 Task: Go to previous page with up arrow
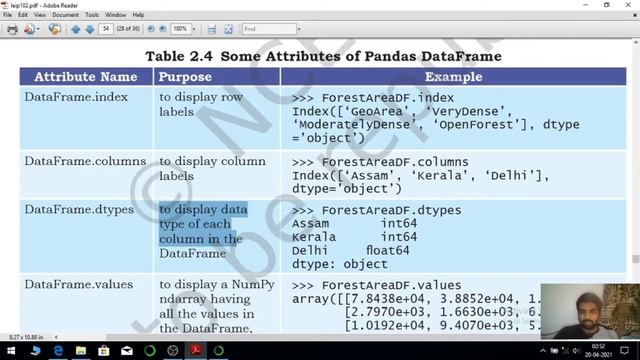coord(76,29)
